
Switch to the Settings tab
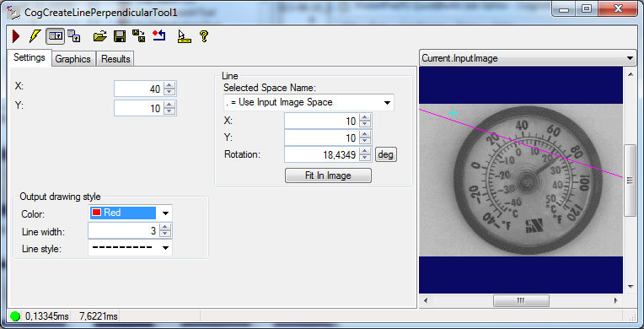pyautogui.click(x=30, y=57)
